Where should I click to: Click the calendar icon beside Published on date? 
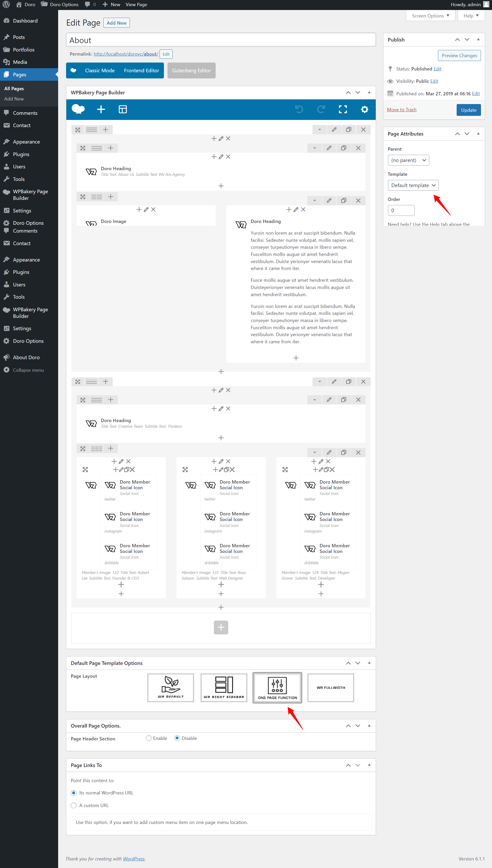390,94
